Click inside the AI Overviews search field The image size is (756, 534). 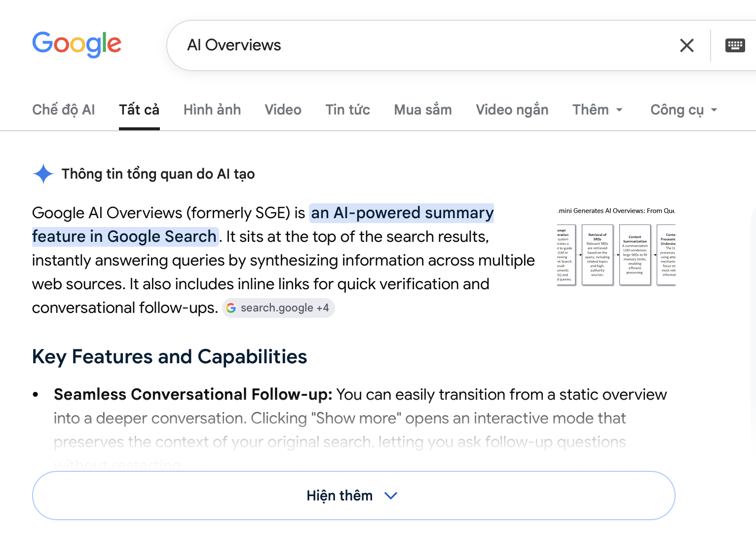pos(424,45)
